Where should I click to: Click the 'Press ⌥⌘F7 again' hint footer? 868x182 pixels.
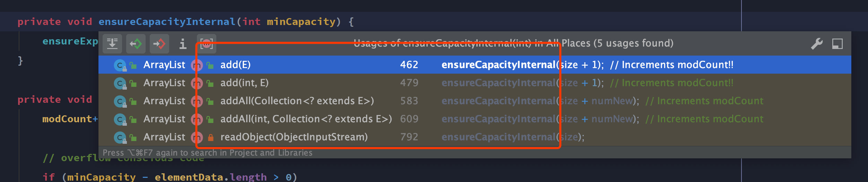tap(207, 152)
